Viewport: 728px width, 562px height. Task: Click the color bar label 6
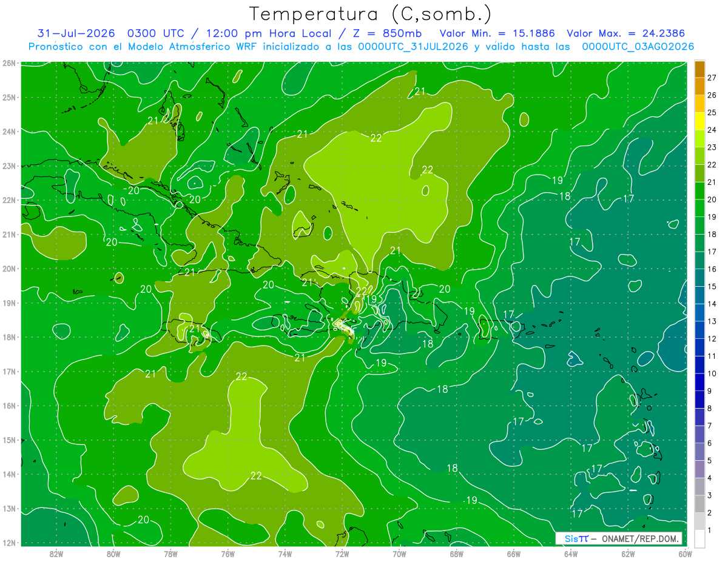tap(710, 443)
